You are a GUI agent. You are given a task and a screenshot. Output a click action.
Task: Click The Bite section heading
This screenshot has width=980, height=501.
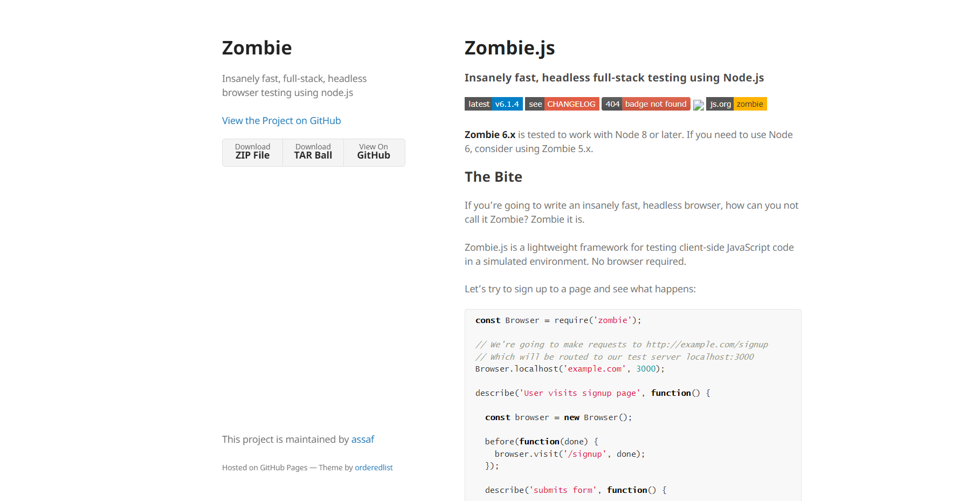point(493,176)
